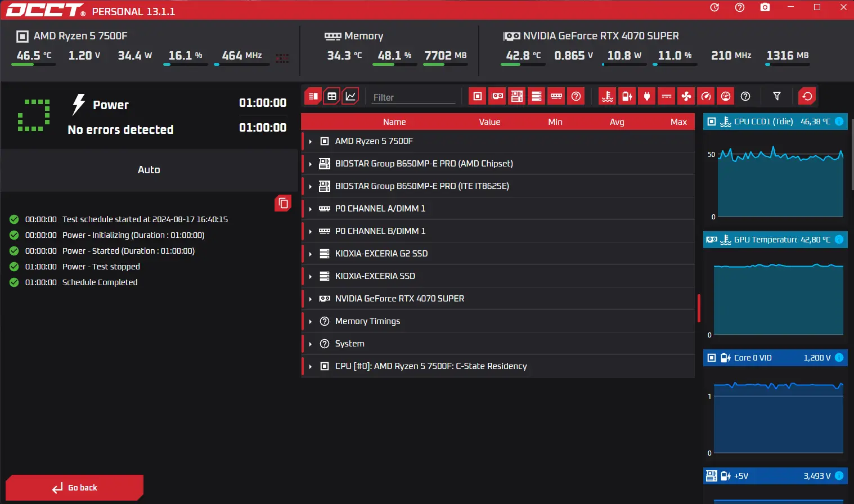The image size is (854, 504).
Task: Expand the P0 CHANNEL B/DIMM 1 row
Action: 310,231
